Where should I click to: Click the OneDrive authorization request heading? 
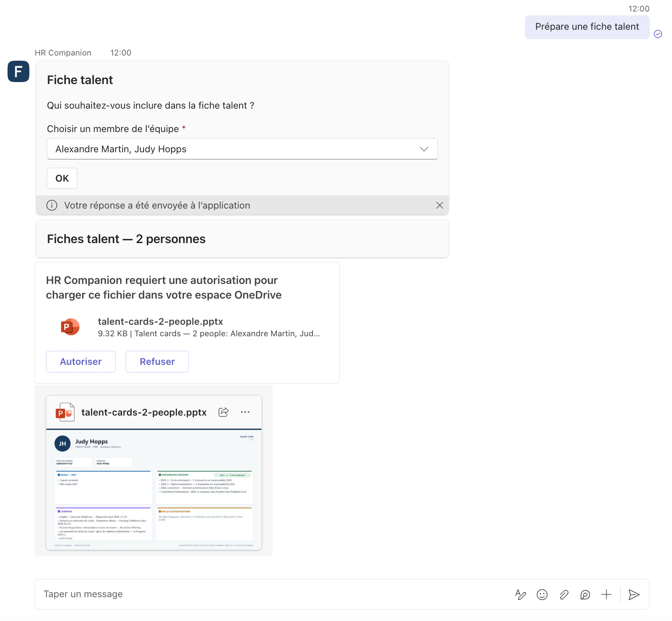tap(164, 287)
